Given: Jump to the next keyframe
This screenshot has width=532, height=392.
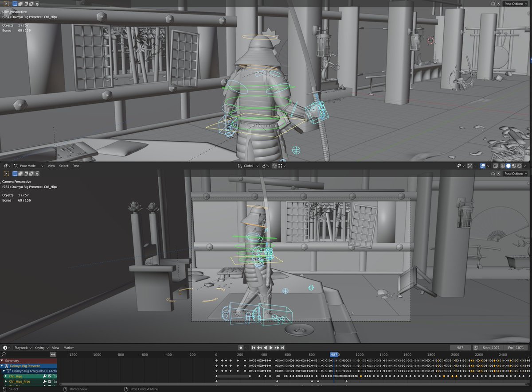Looking at the screenshot, I should (277, 348).
